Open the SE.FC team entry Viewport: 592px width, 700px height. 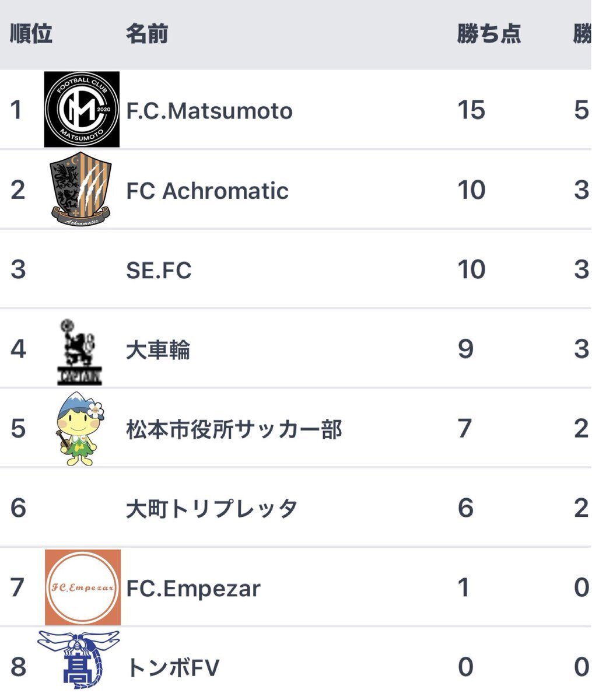coord(159,270)
